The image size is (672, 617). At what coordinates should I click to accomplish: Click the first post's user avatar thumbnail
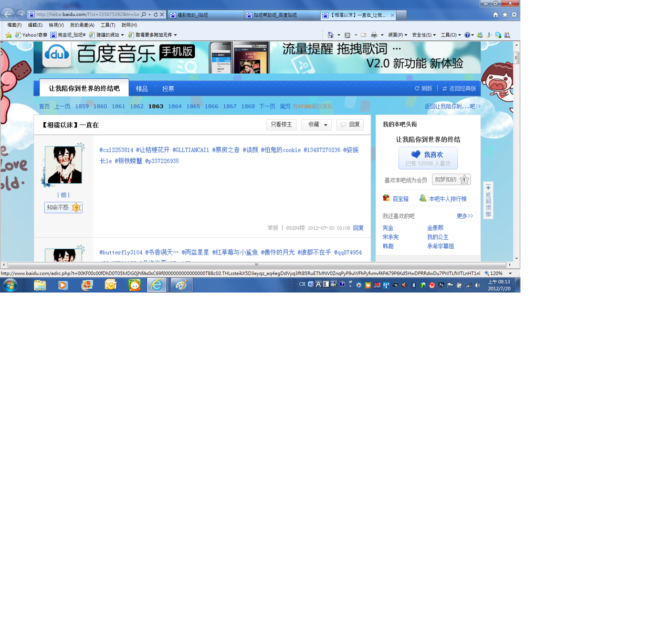tap(64, 165)
